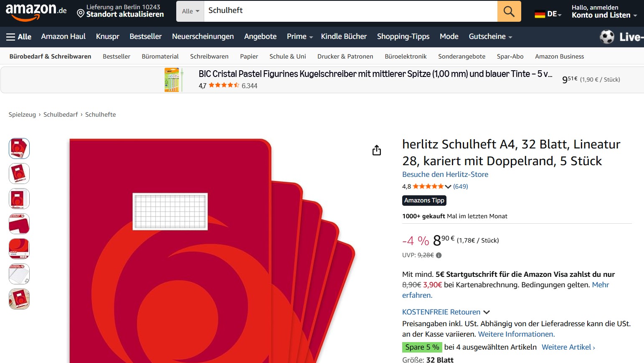Viewport: 644px width, 363px height.
Task: Select the second product thumbnail
Action: 19,174
